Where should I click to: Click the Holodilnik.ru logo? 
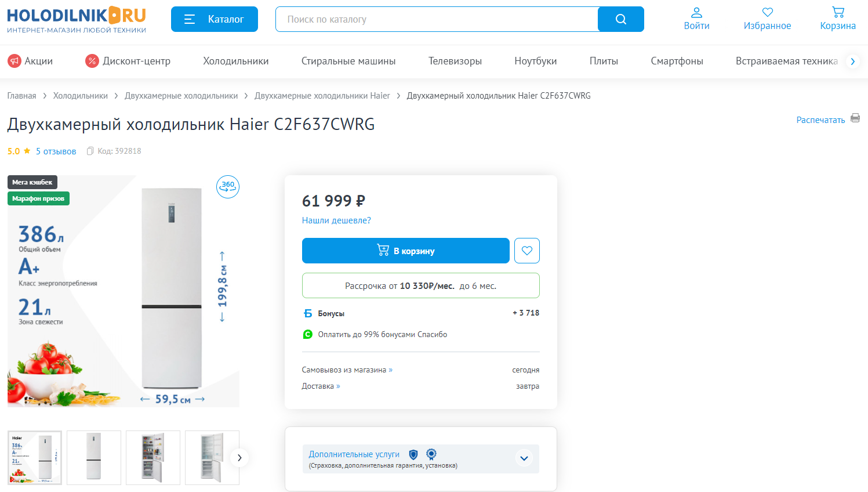click(x=77, y=20)
